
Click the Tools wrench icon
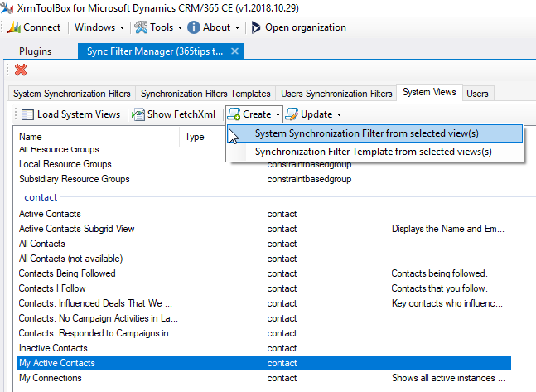(141, 27)
